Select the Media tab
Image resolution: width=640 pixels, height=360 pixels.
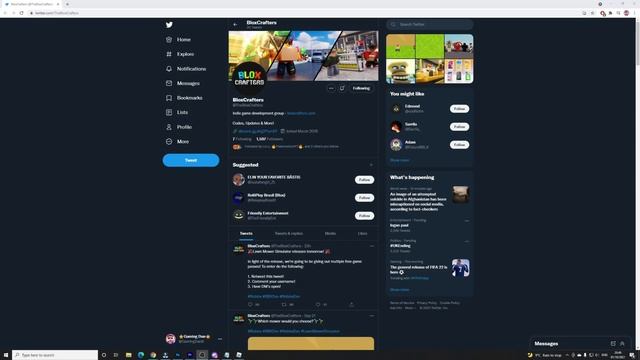pos(330,233)
